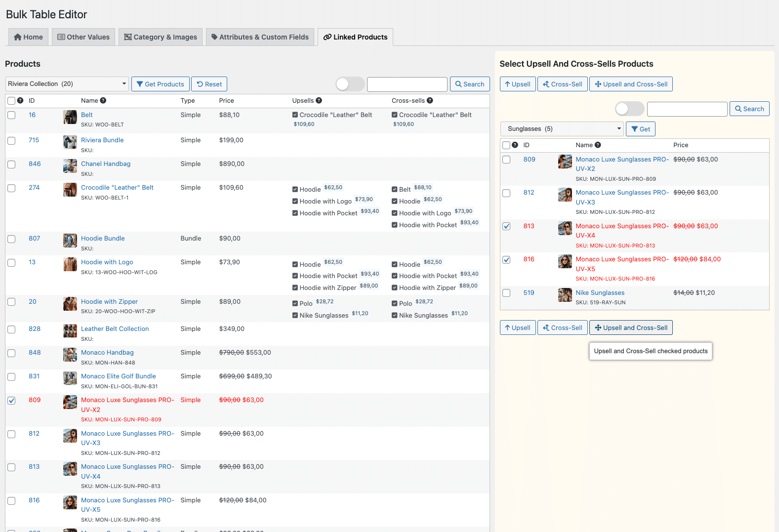
Task: Click Leather Belt Collection thumbnail
Action: tap(70, 331)
